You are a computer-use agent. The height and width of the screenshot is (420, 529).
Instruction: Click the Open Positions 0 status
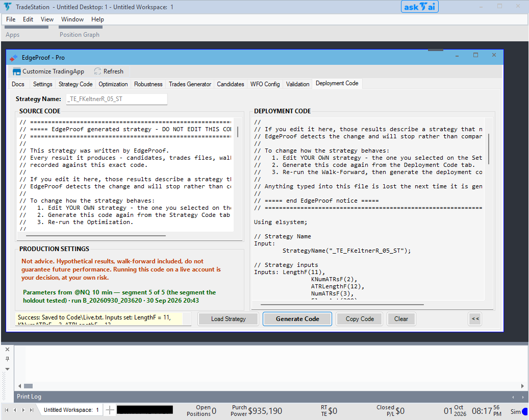coord(201,411)
